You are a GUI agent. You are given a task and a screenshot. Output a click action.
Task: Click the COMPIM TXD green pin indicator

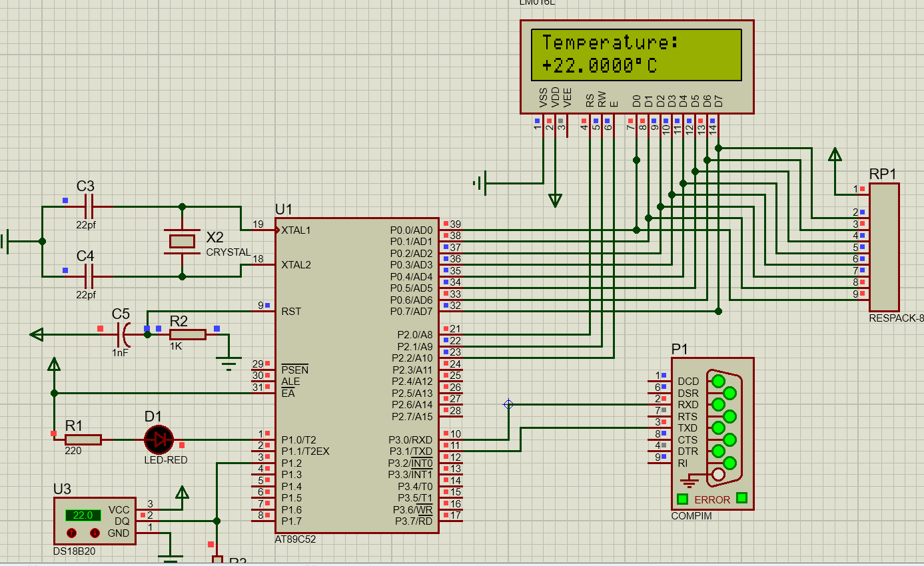717,427
